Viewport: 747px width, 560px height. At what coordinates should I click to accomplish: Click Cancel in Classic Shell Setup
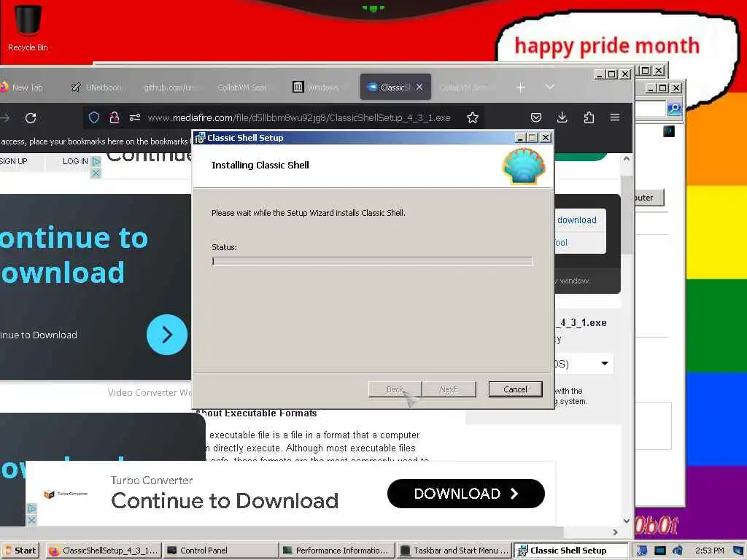click(516, 389)
